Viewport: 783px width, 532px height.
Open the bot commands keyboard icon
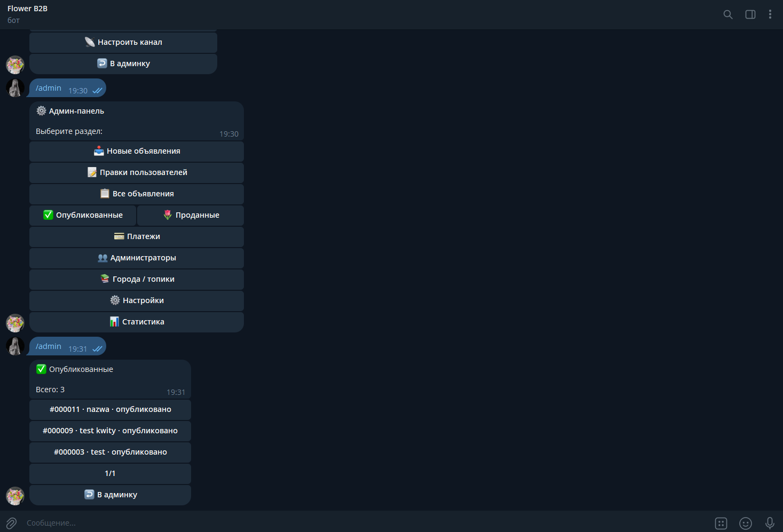pyautogui.click(x=721, y=523)
